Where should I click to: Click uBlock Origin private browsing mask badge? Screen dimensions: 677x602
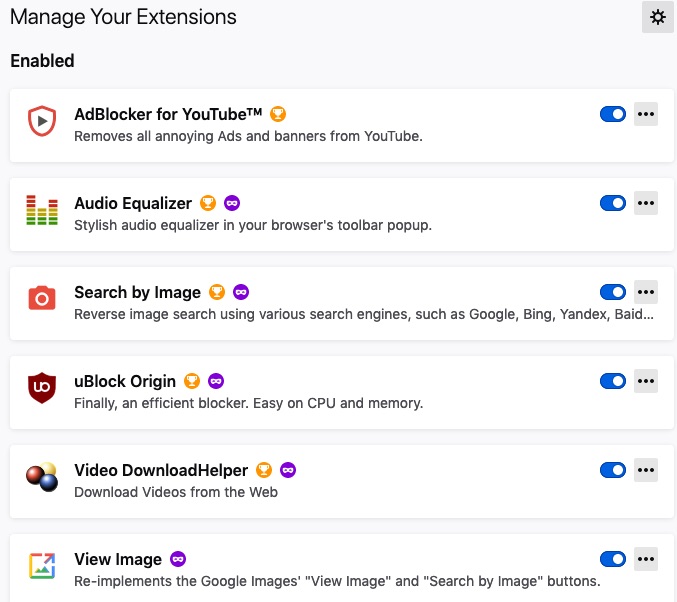216,381
